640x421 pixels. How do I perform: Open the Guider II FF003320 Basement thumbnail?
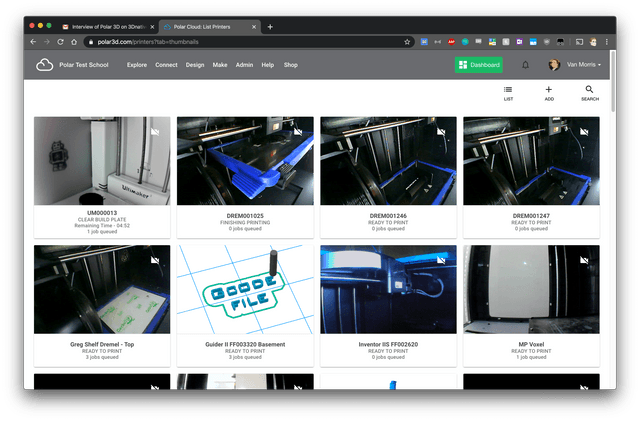[245, 292]
